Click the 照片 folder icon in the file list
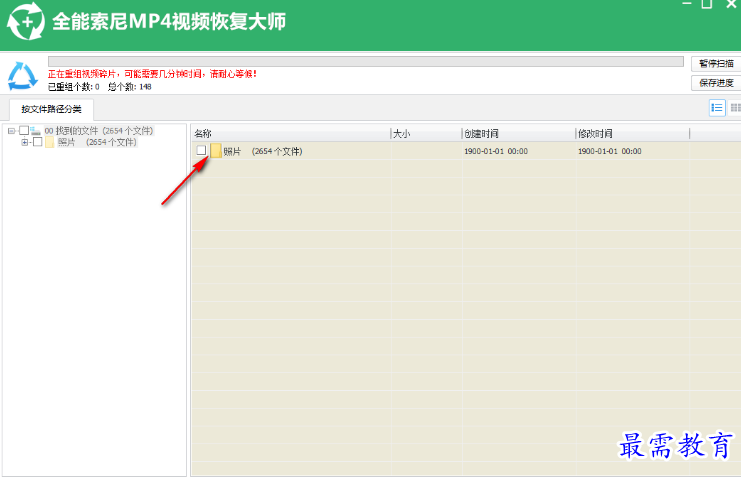The width and height of the screenshot is (741, 477). point(216,151)
